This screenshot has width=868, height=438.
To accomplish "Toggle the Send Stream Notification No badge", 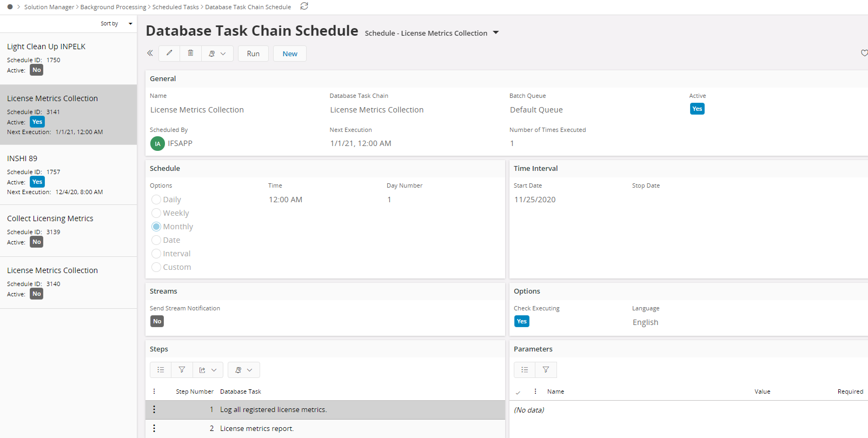I will click(x=157, y=321).
